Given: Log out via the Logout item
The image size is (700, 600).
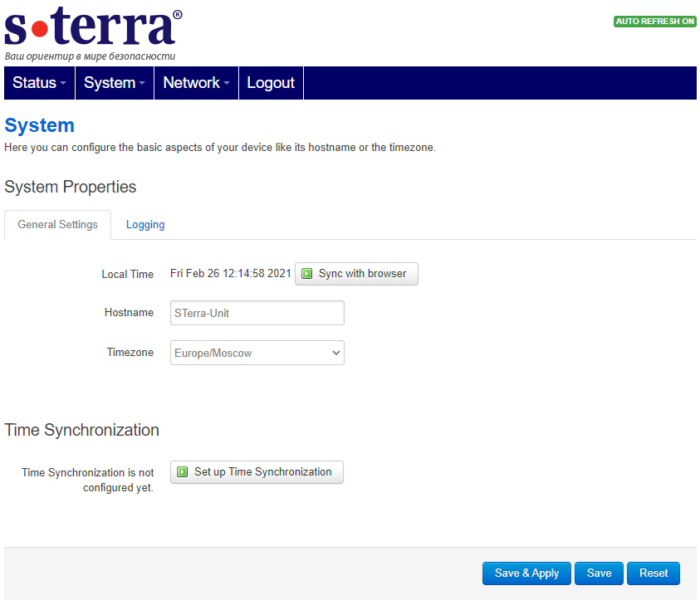Looking at the screenshot, I should click(x=271, y=83).
